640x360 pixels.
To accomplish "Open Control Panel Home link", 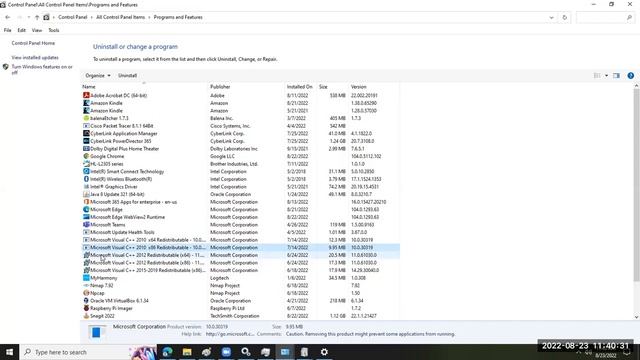I will coord(33,43).
